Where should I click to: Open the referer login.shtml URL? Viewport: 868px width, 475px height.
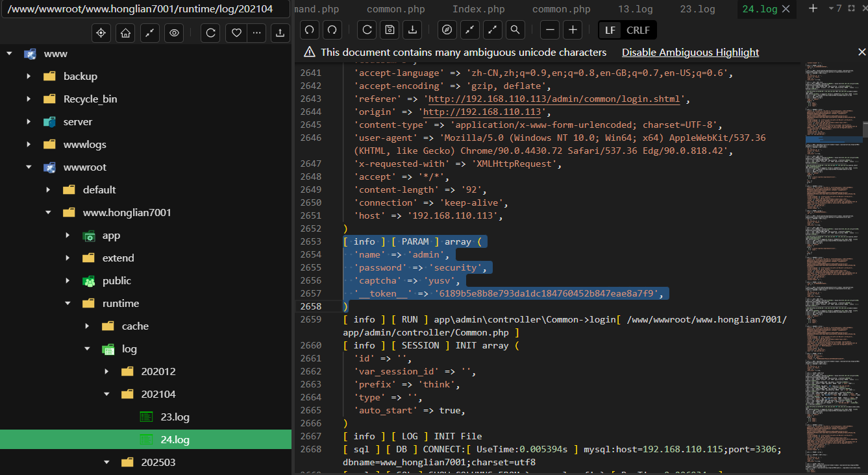click(554, 99)
